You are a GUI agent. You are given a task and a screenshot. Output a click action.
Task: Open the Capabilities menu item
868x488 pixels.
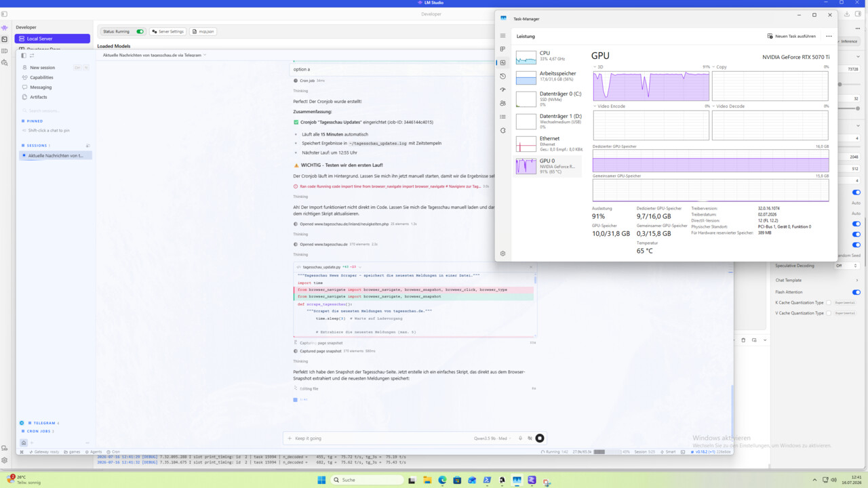(41, 77)
